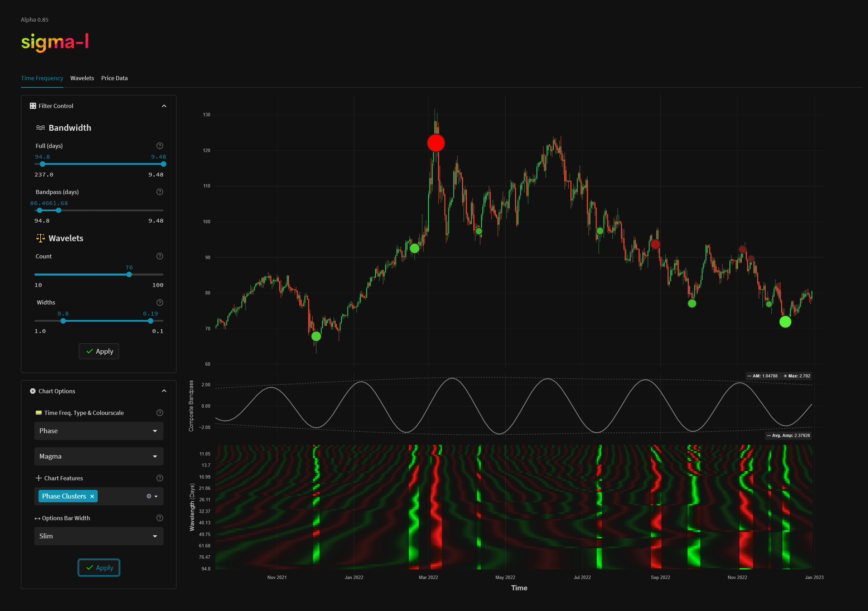Image resolution: width=868 pixels, height=611 pixels.
Task: Open the Magma colourscale dropdown
Action: [99, 457]
